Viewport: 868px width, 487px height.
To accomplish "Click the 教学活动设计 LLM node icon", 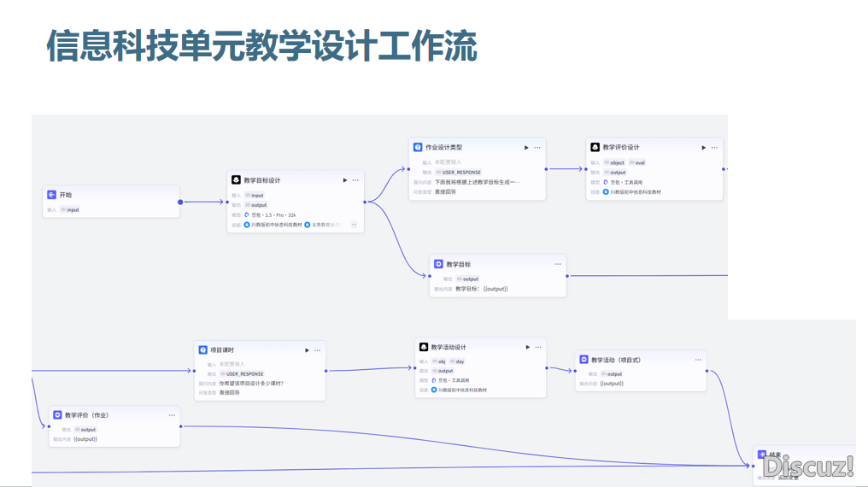I will [423, 347].
